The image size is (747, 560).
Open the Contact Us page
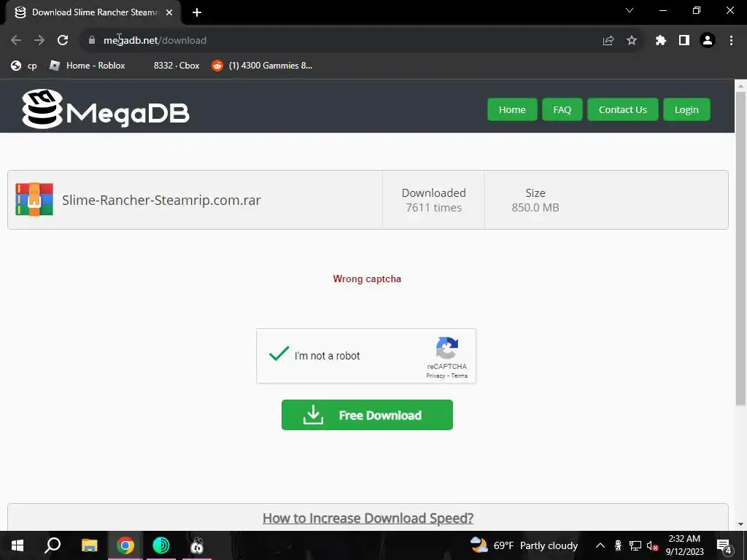(x=623, y=109)
